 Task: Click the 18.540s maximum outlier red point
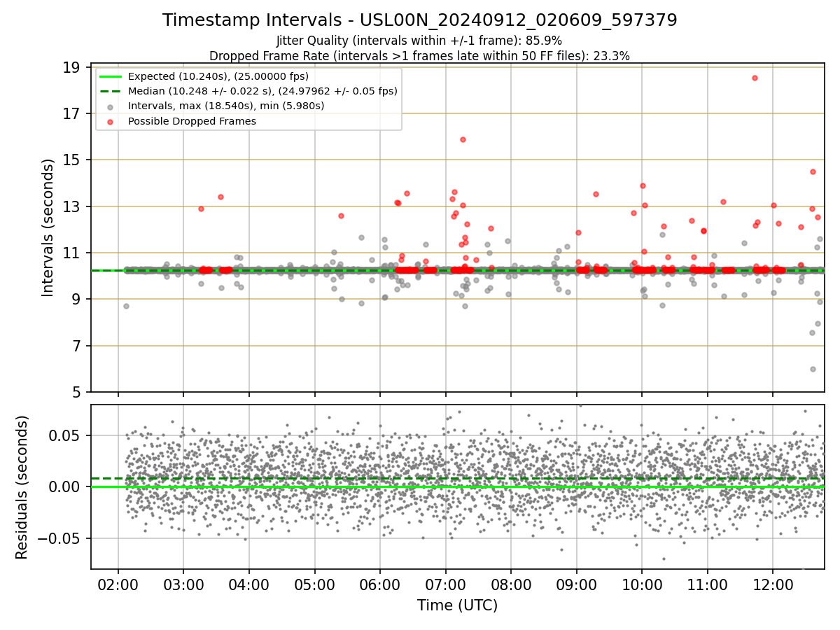point(755,78)
